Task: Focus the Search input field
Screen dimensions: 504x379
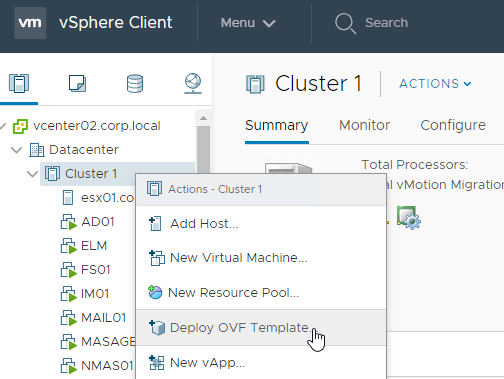Action: 386,23
